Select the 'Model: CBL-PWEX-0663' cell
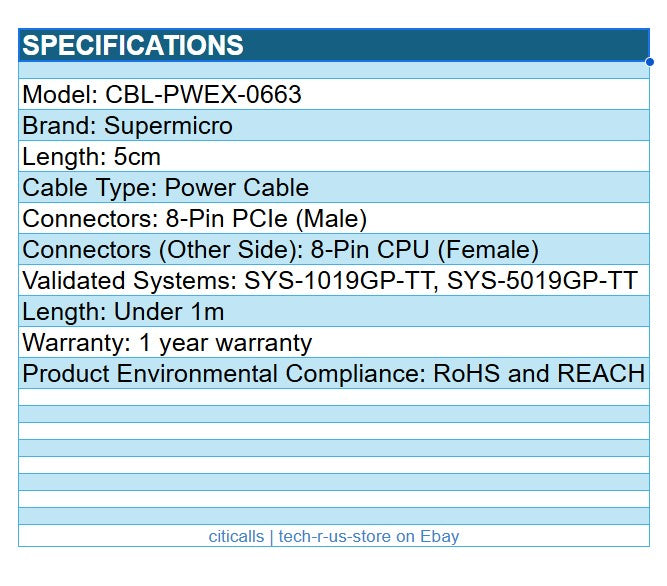The width and height of the screenshot is (667, 586). tap(334, 94)
